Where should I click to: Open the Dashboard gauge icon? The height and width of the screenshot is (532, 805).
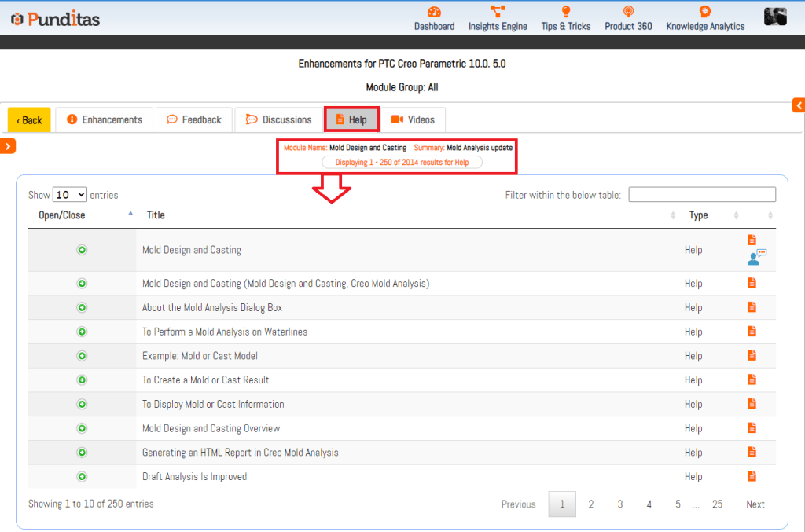[434, 12]
